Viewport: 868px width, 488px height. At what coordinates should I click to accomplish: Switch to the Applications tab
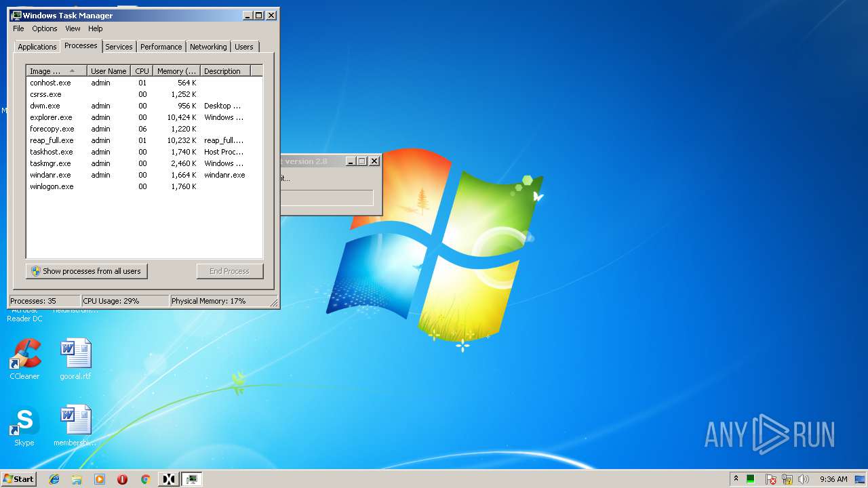pos(37,47)
